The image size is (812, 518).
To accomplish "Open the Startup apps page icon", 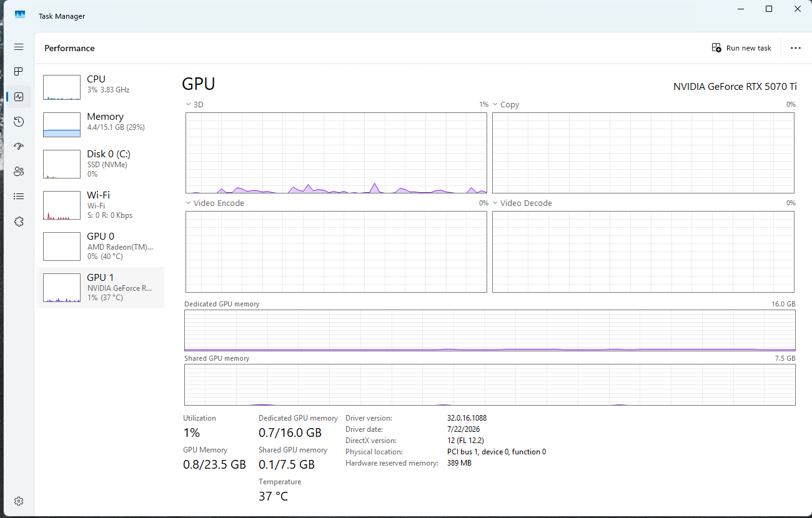I will click(x=19, y=147).
